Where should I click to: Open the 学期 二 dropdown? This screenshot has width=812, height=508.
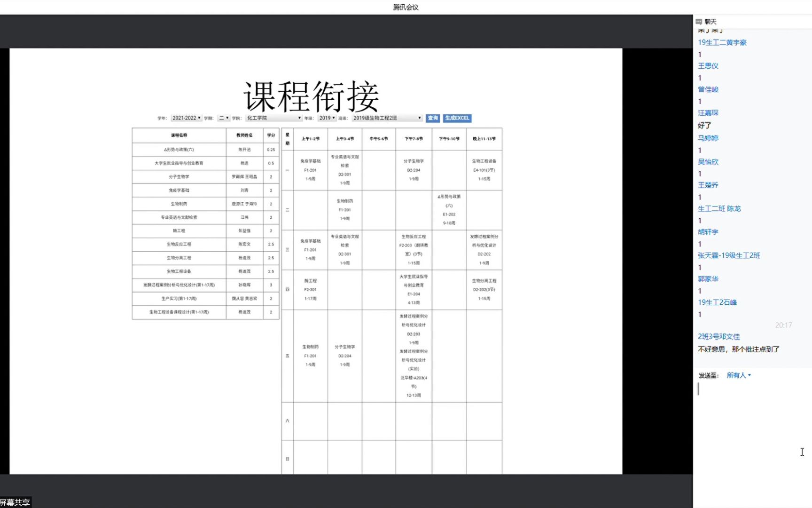[x=224, y=118]
